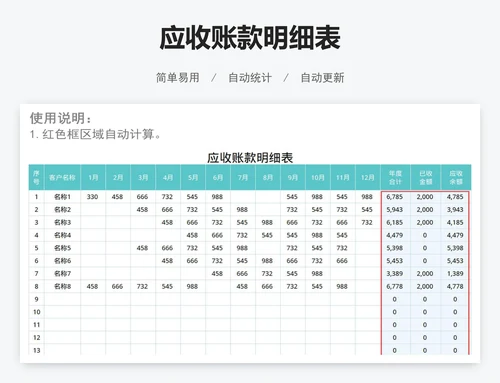Select the 名称1 customer cell
500x383 pixels.
click(x=62, y=197)
